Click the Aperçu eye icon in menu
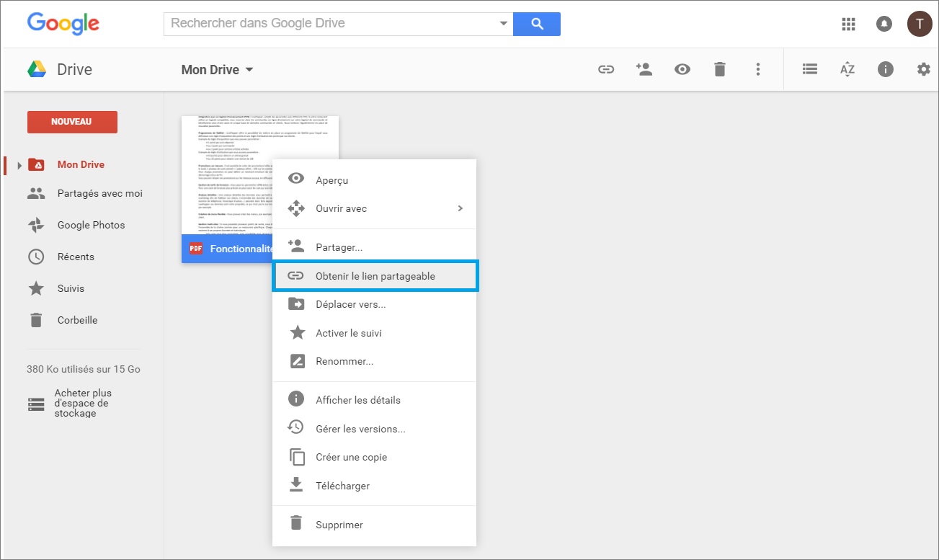Image resolution: width=939 pixels, height=560 pixels. click(296, 179)
